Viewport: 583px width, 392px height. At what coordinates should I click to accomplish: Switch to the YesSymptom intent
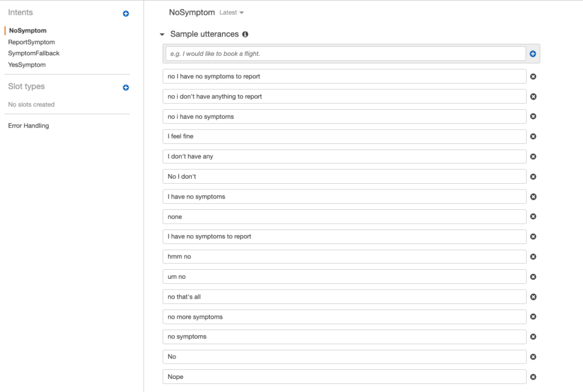tap(27, 64)
